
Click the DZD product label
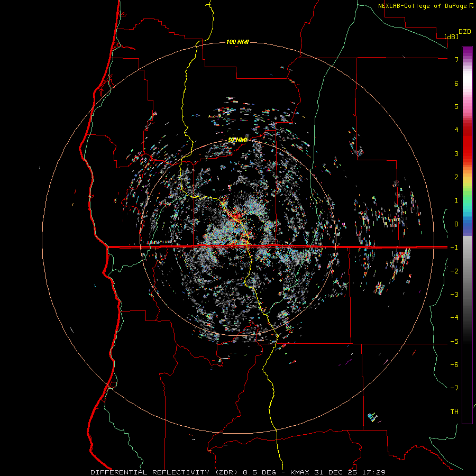(465, 32)
